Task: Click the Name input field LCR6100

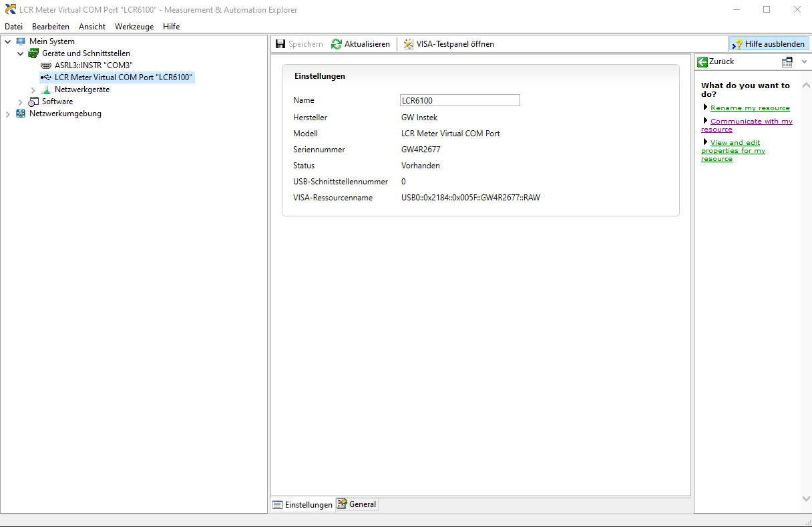Action: pyautogui.click(x=459, y=100)
